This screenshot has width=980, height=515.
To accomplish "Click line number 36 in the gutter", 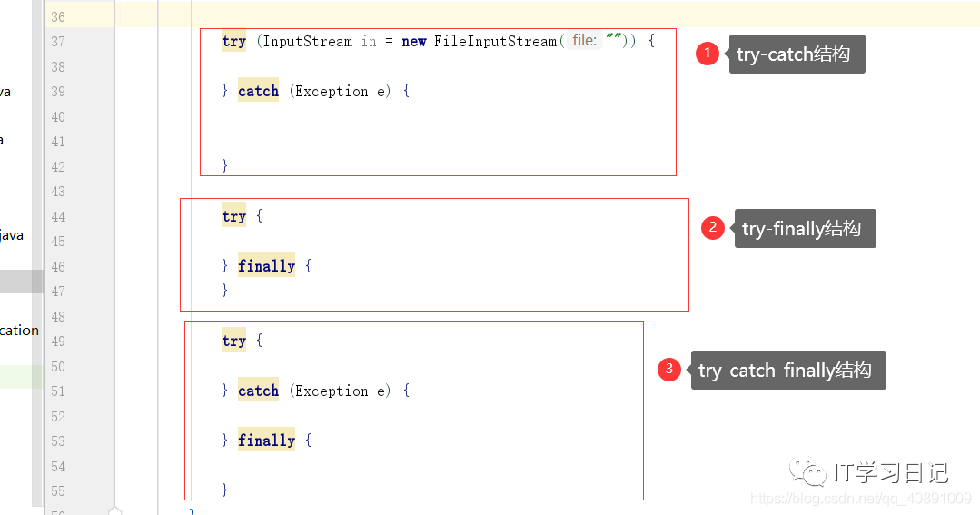I will (x=58, y=17).
